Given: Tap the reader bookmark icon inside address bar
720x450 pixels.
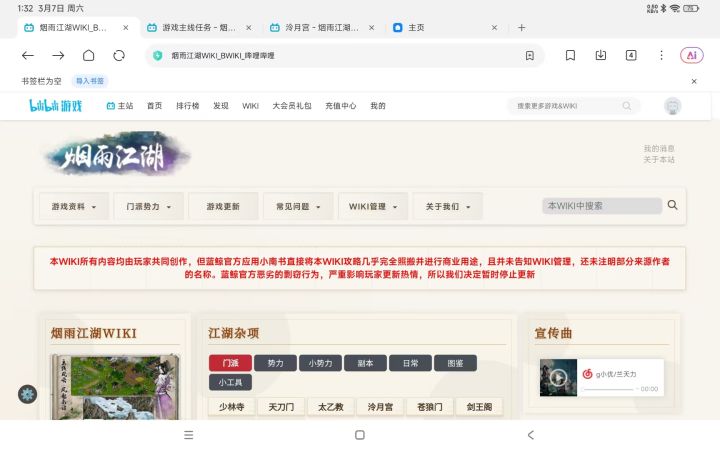Looking at the screenshot, I should coord(529,56).
